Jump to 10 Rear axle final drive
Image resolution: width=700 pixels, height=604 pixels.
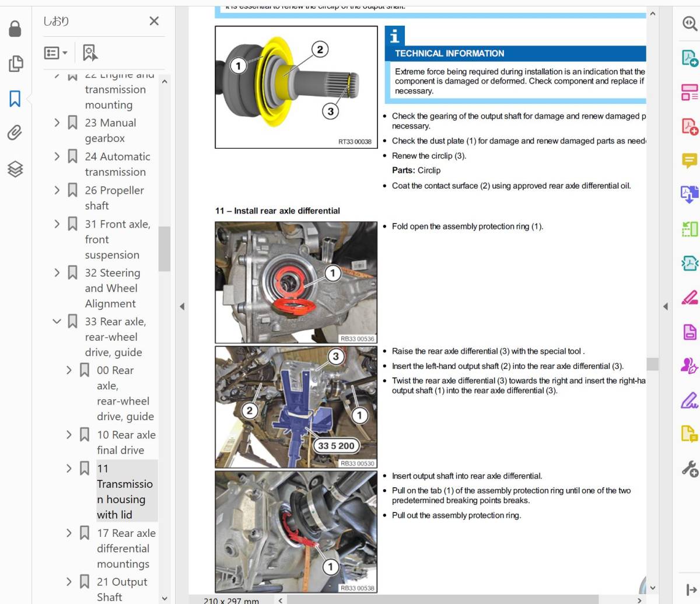(127, 442)
